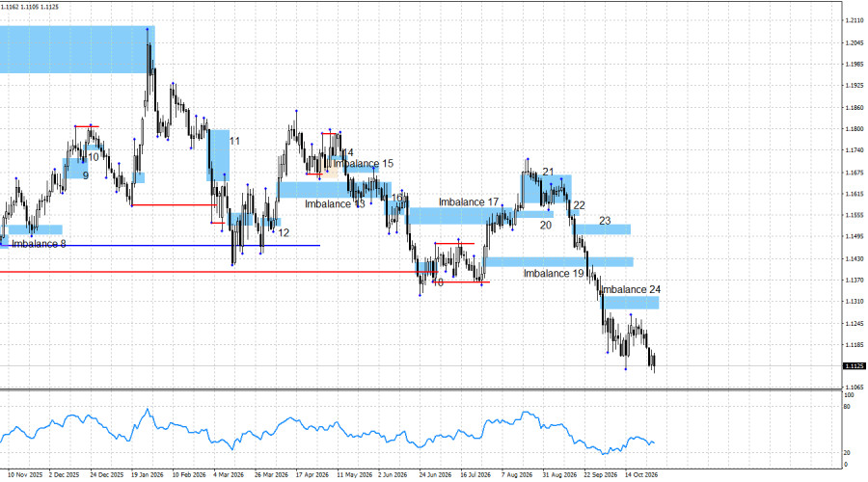The height and width of the screenshot is (482, 868).
Task: Click the 2 Jun 2026 date label
Action: point(393,475)
